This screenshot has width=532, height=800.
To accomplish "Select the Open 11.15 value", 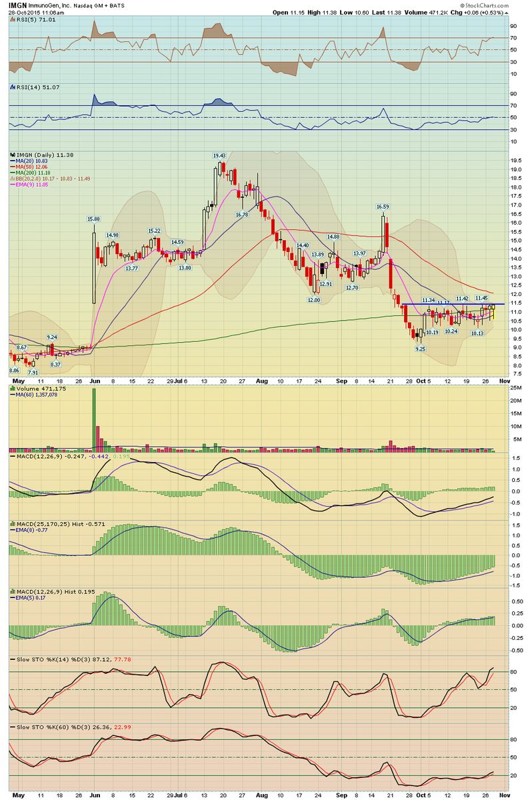I will click(287, 13).
